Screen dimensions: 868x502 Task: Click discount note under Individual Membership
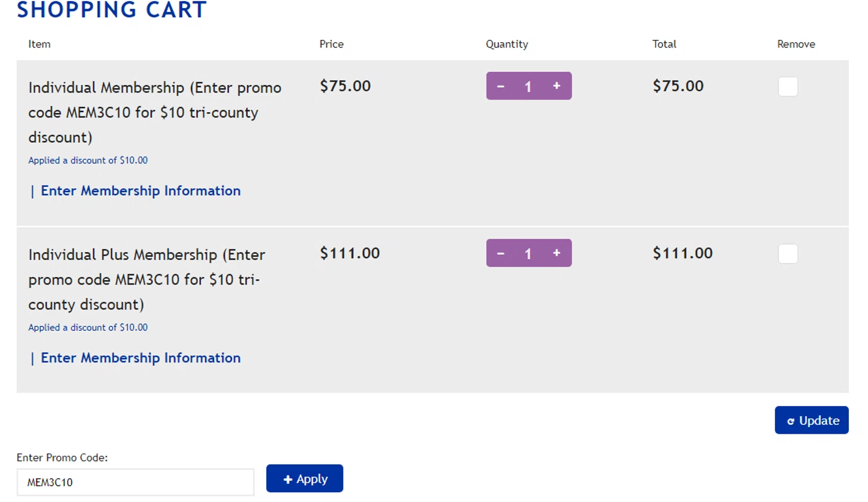coord(88,160)
